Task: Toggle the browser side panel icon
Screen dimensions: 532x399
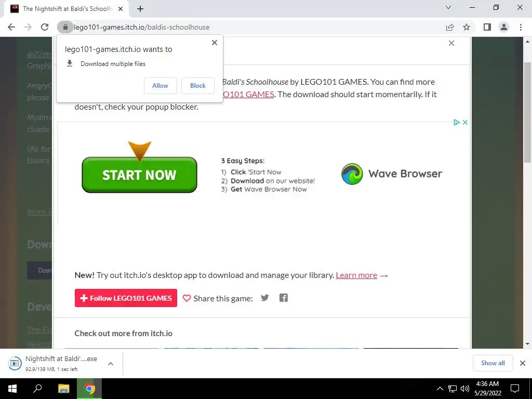Action: pyautogui.click(x=487, y=27)
